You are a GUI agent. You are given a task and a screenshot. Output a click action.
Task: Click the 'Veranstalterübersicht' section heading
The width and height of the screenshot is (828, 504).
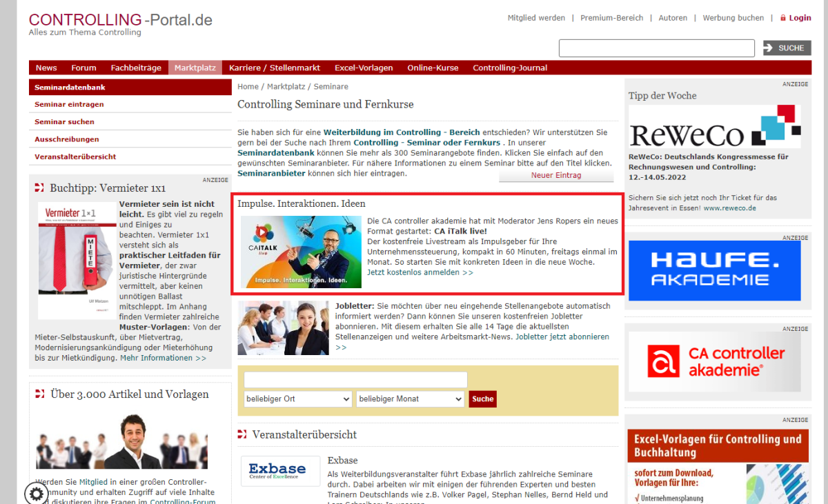coord(304,435)
